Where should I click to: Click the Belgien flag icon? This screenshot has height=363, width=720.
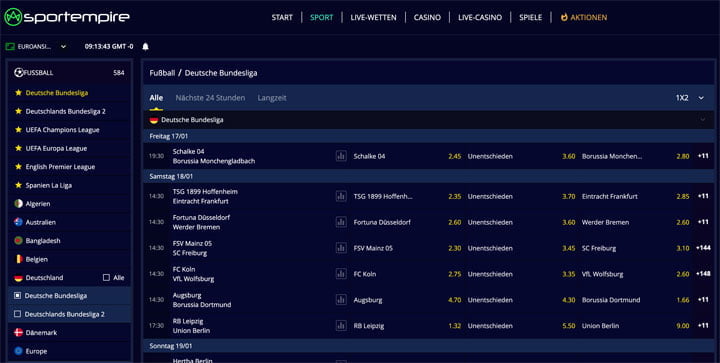click(x=18, y=259)
